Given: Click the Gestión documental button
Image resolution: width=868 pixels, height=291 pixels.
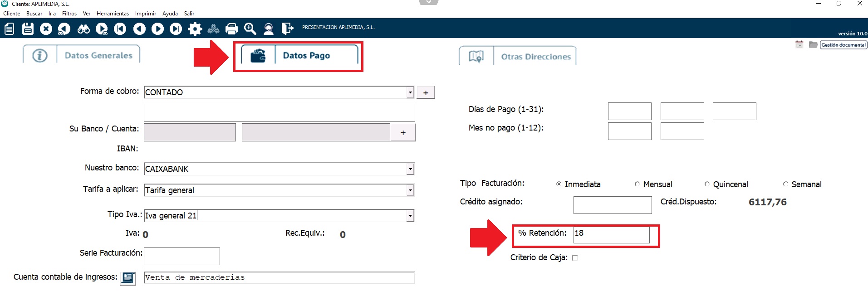Looking at the screenshot, I should [x=843, y=45].
